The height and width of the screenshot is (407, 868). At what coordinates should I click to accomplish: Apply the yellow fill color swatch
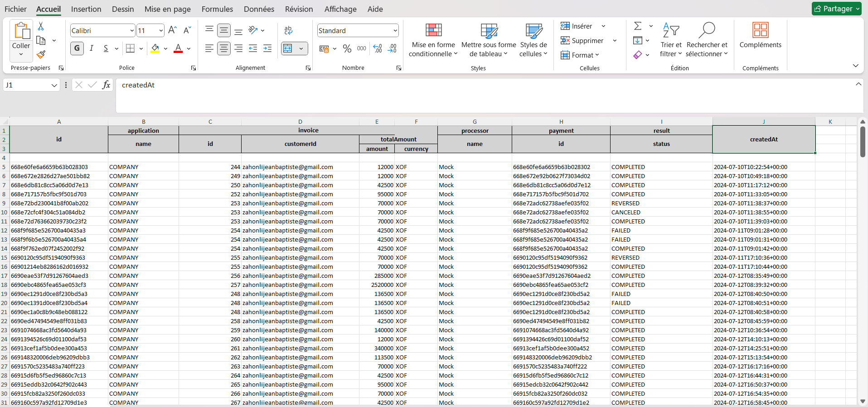(x=155, y=48)
